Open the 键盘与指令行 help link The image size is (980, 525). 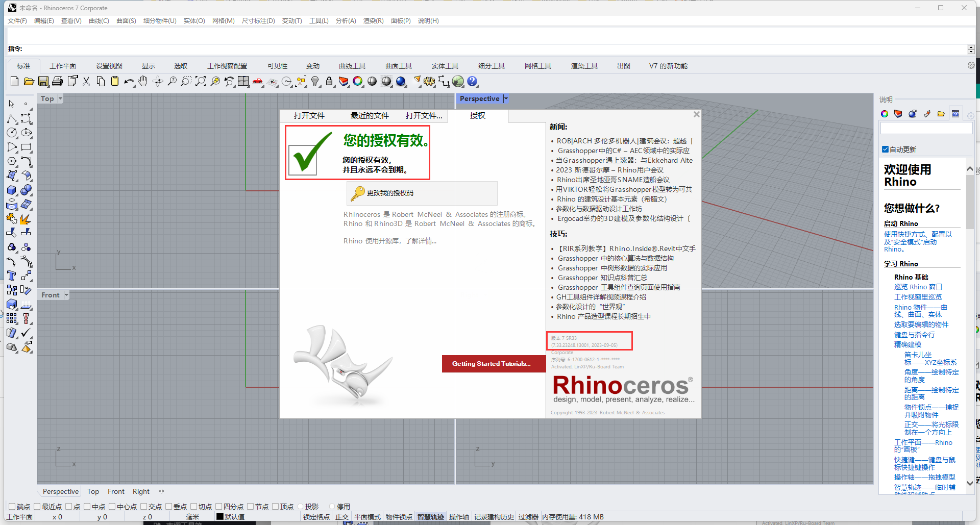coord(915,335)
